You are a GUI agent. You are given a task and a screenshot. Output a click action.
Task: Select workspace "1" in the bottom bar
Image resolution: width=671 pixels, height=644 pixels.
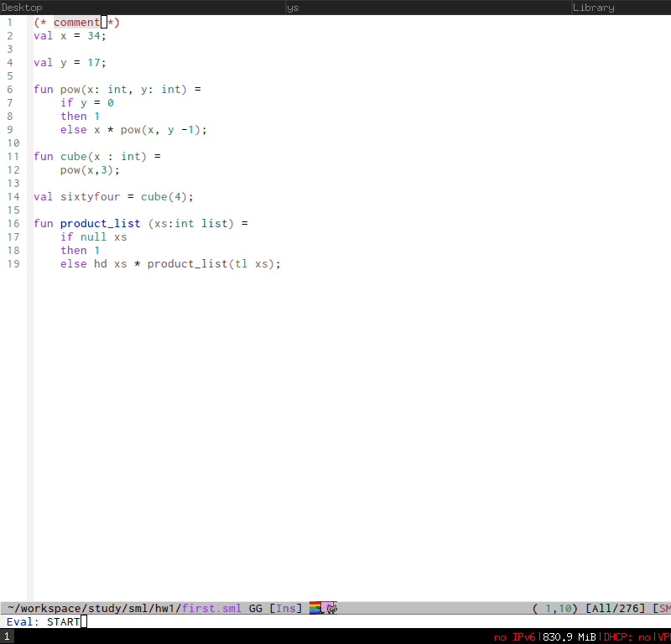click(x=7, y=636)
